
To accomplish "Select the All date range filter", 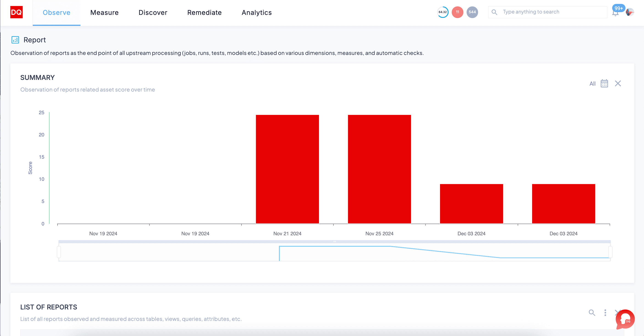I will (592, 84).
